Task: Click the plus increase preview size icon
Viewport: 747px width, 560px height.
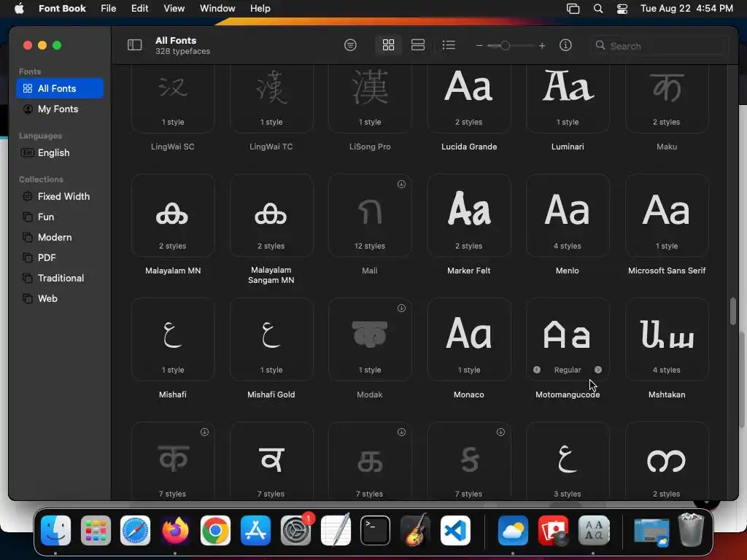Action: click(x=542, y=46)
